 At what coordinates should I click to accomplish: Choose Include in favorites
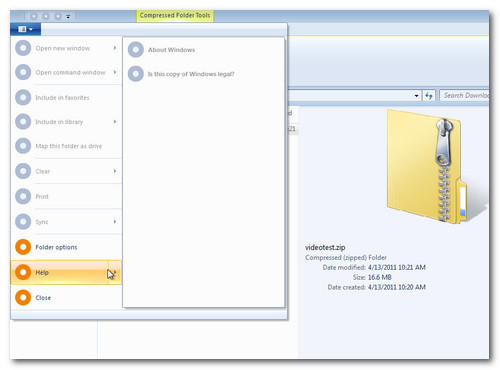(x=66, y=98)
